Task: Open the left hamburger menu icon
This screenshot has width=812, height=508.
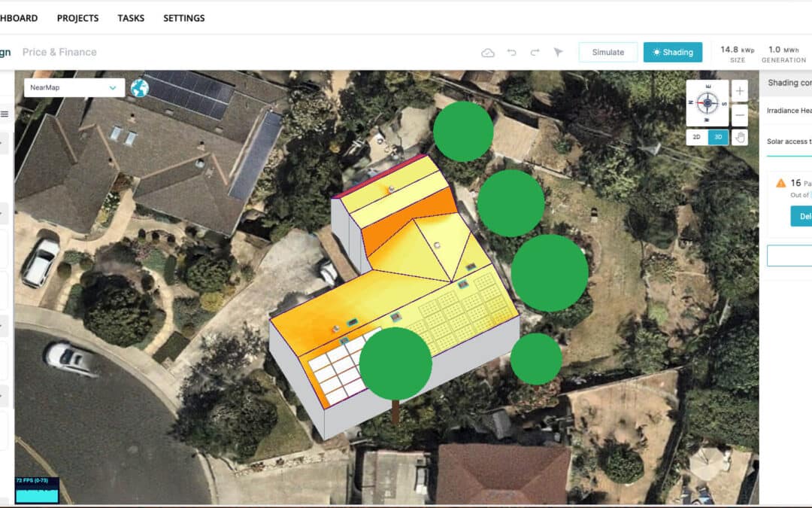Action: click(x=5, y=113)
